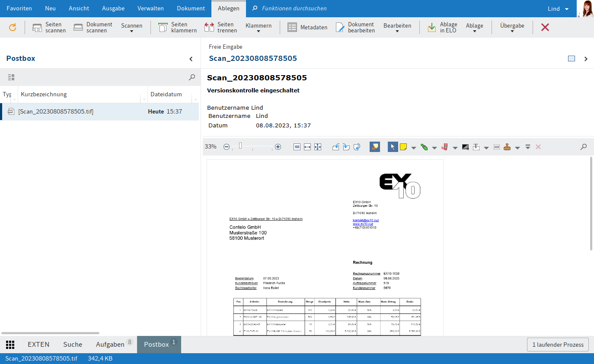The height and width of the screenshot is (364, 594).
Task: Click the OCR text recognition icon
Action: pos(497,147)
